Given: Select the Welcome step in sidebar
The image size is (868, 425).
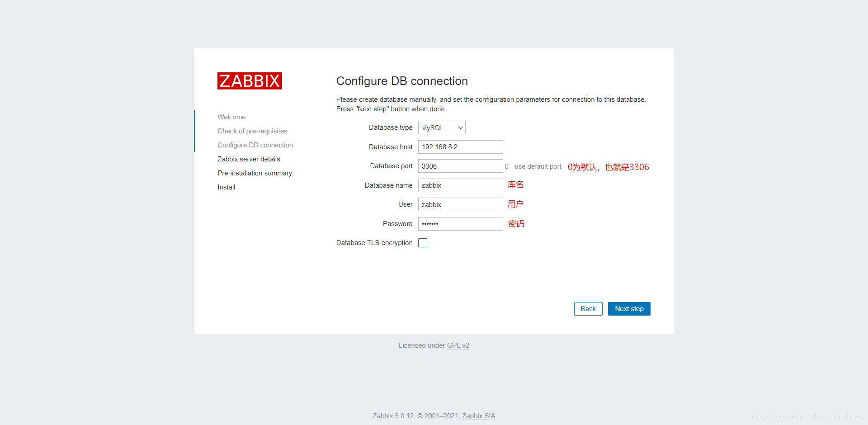Looking at the screenshot, I should 231,117.
